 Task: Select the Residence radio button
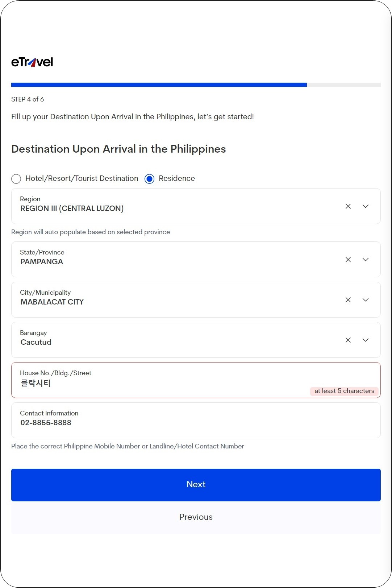click(x=149, y=179)
